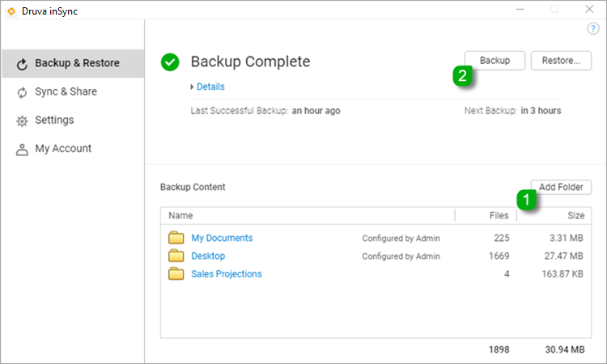This screenshot has width=607, height=364.
Task: Open the Backup & Restore section
Action: [x=73, y=63]
